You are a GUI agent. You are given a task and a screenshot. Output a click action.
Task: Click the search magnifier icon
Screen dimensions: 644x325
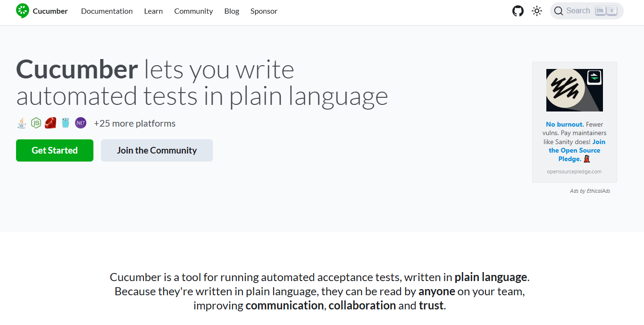559,11
